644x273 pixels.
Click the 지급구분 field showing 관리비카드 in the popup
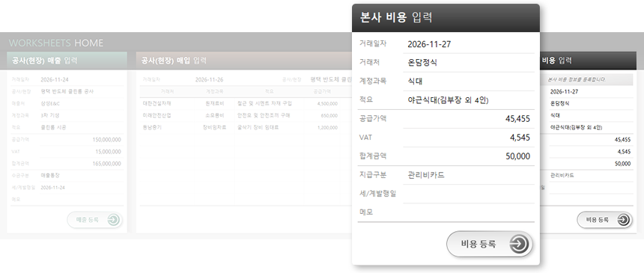(x=469, y=175)
